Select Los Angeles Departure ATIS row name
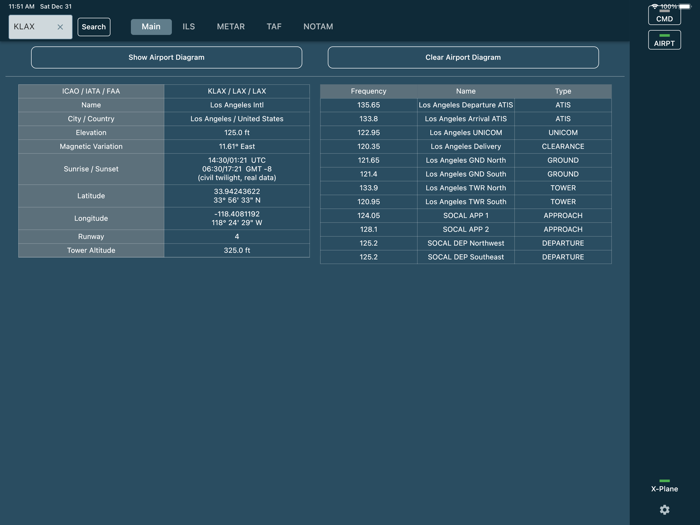 tap(466, 105)
